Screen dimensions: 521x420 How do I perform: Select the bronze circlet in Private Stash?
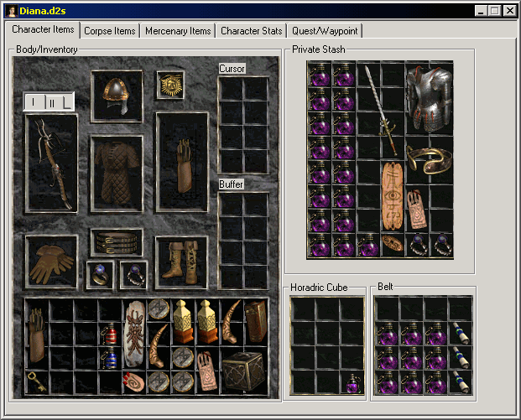tap(430, 160)
